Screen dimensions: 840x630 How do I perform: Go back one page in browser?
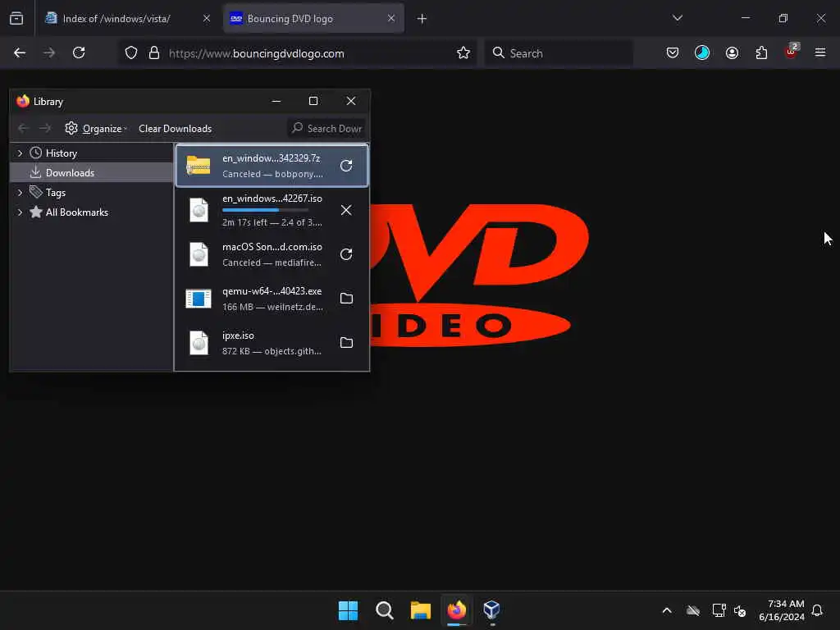[x=20, y=53]
